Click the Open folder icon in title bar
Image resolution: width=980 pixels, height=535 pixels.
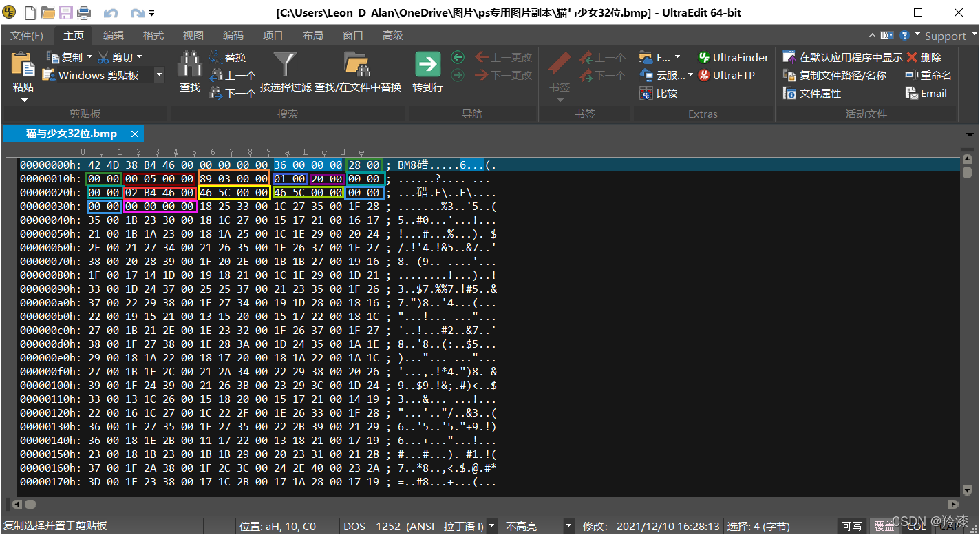(48, 12)
